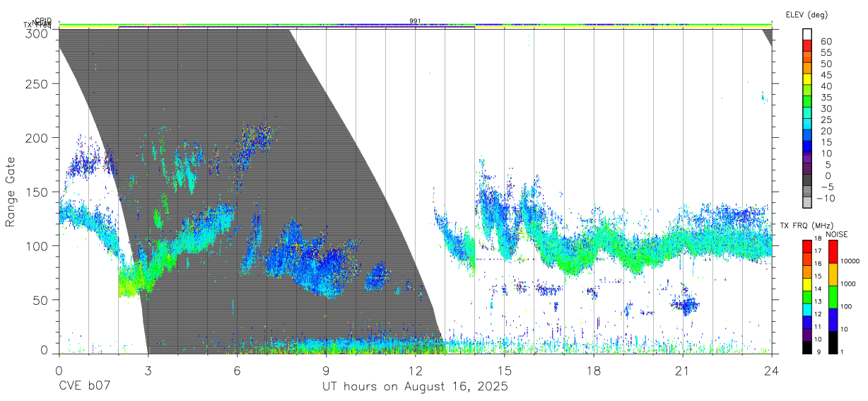Click the "150" tick on Range Gate axis
The image size is (868, 401).
(36, 192)
